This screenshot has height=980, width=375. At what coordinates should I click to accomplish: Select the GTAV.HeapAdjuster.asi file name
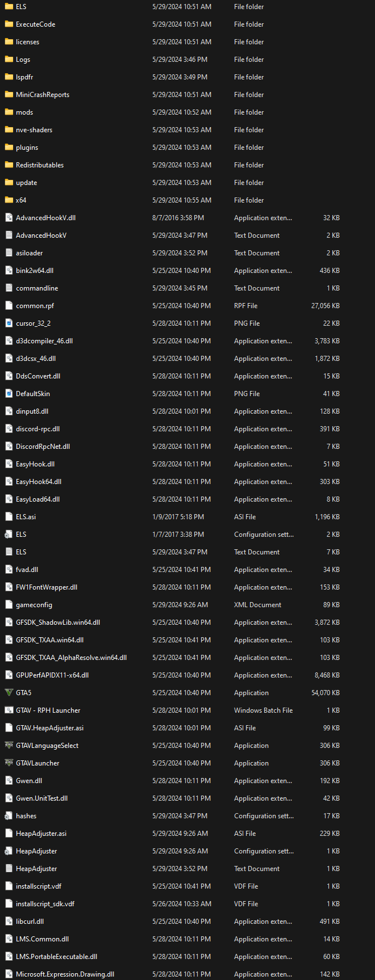(49, 728)
